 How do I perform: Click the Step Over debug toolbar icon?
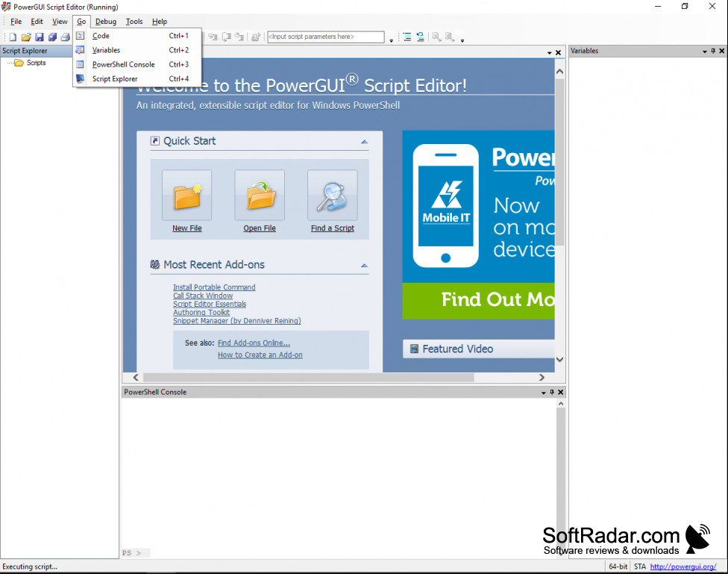tap(227, 37)
